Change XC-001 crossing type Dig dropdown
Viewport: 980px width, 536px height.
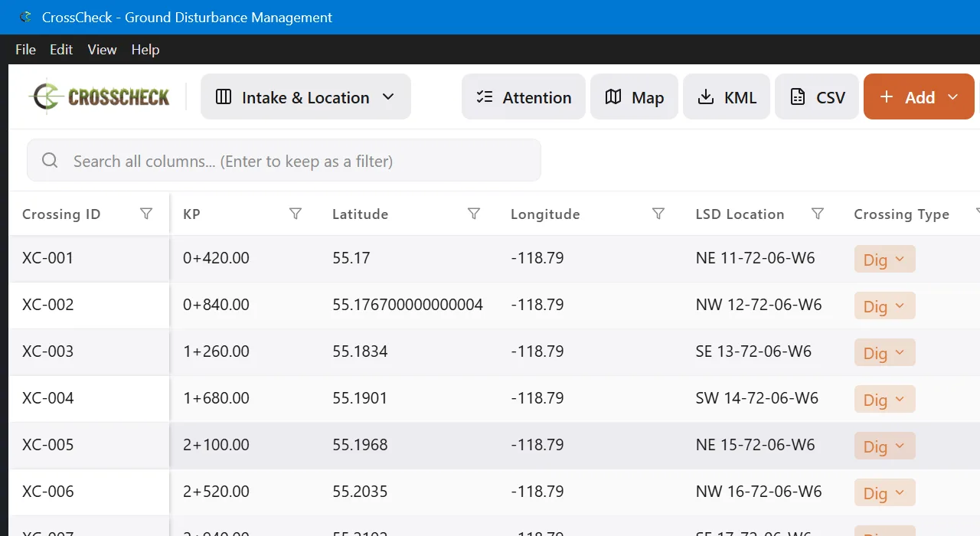coord(884,259)
